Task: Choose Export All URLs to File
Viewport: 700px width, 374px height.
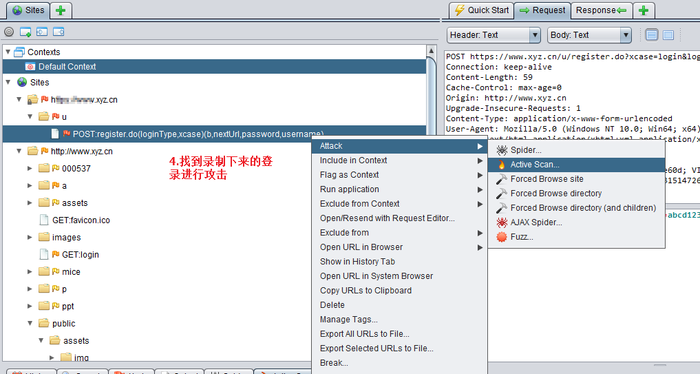Action: coord(399,334)
